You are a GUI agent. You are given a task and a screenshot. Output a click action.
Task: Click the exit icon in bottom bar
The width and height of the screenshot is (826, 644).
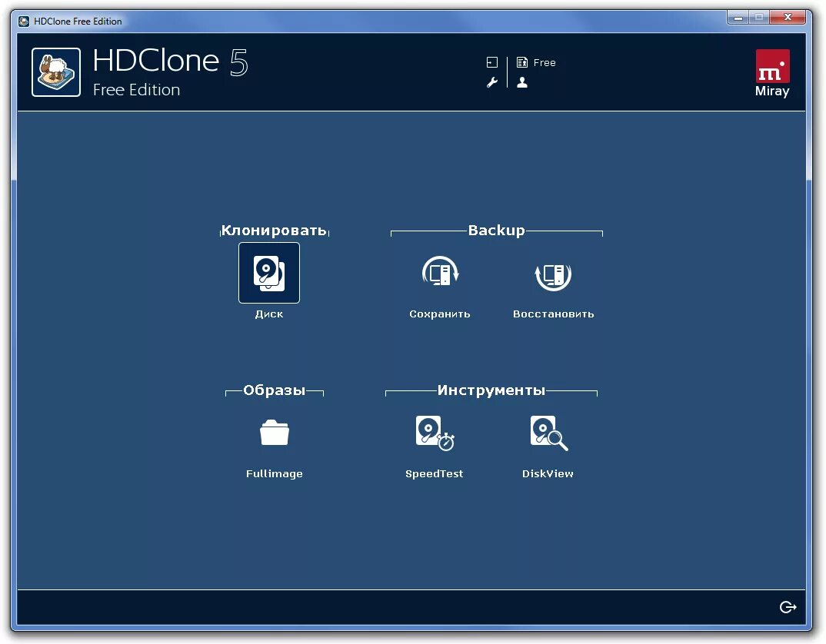[x=788, y=607]
